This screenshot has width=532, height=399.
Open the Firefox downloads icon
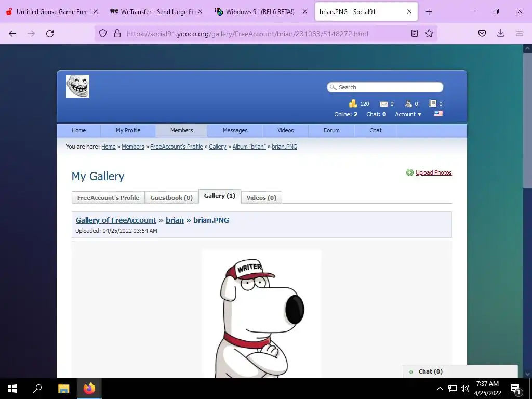click(500, 33)
